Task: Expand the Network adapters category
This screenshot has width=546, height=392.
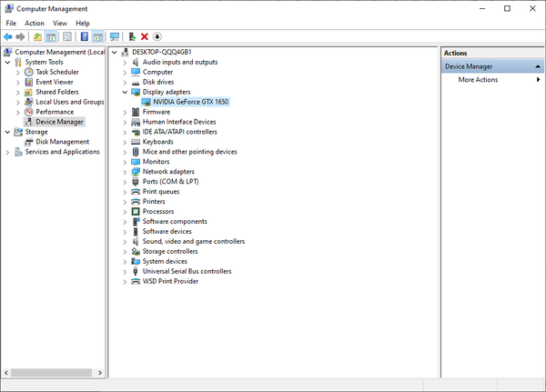Action: tap(125, 171)
